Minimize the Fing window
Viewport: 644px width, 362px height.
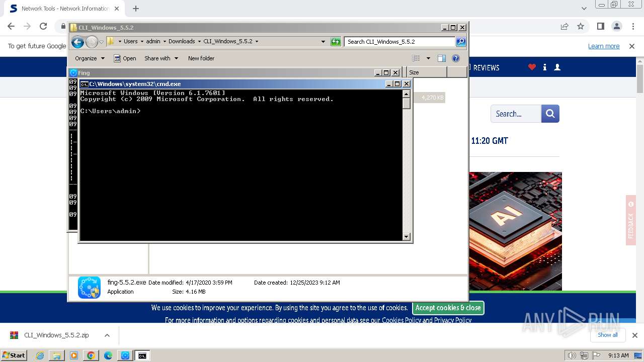point(378,73)
